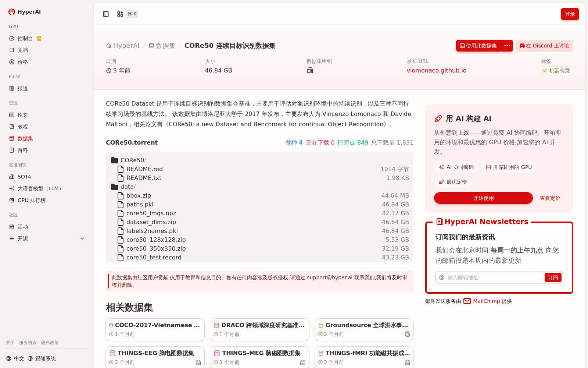Open 活动 events page

47,227
